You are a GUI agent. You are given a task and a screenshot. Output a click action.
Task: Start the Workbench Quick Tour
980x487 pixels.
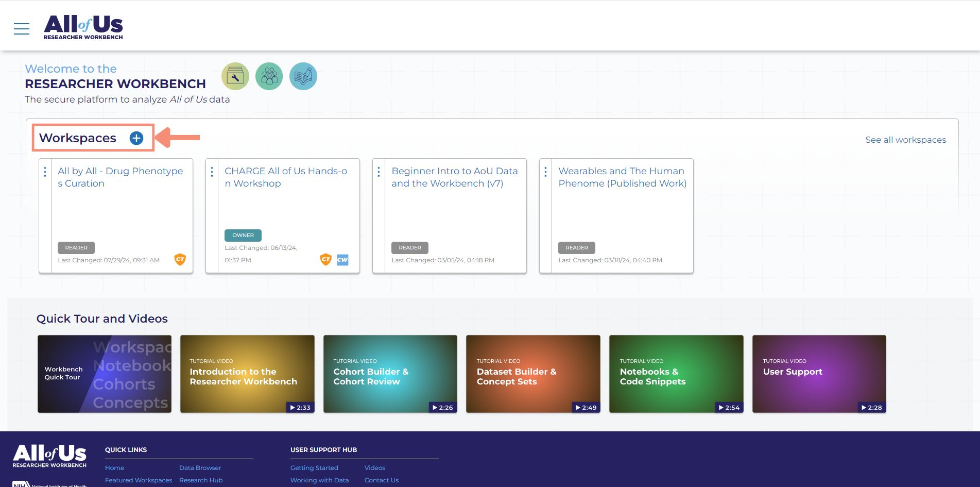105,374
